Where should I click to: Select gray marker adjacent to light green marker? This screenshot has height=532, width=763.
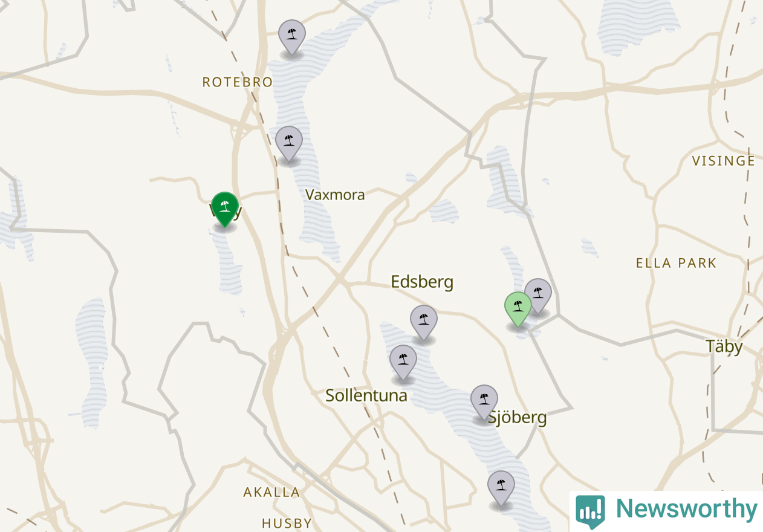pos(538,296)
